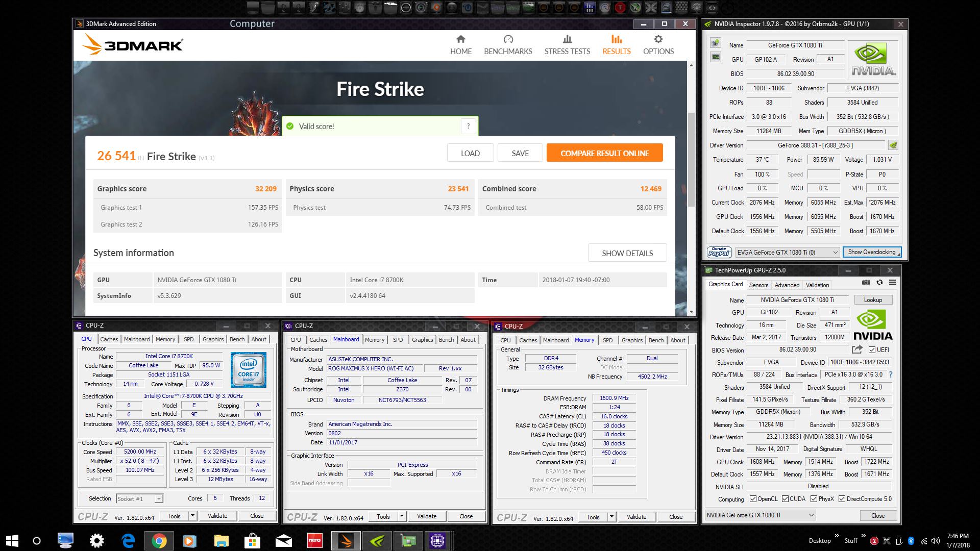
Task: Expand Tools arrow in the CPU-tab CPU-Z window
Action: pyautogui.click(x=192, y=516)
